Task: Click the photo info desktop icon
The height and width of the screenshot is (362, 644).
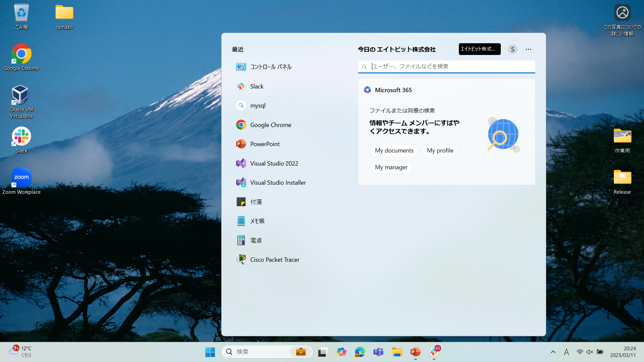Action: coord(622,20)
